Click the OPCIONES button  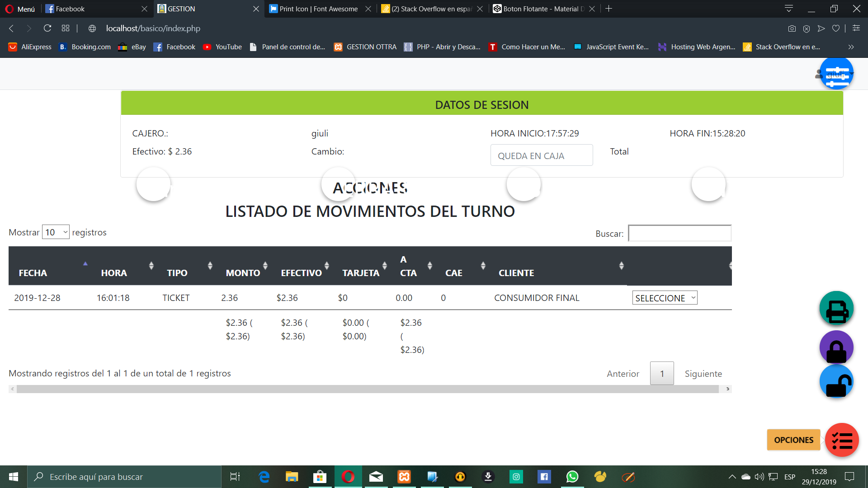click(x=794, y=440)
